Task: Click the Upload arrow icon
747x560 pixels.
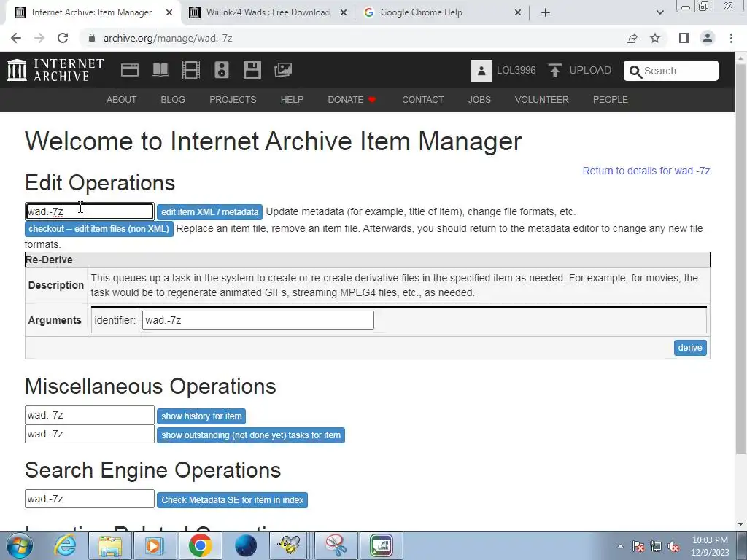Action: coord(554,71)
